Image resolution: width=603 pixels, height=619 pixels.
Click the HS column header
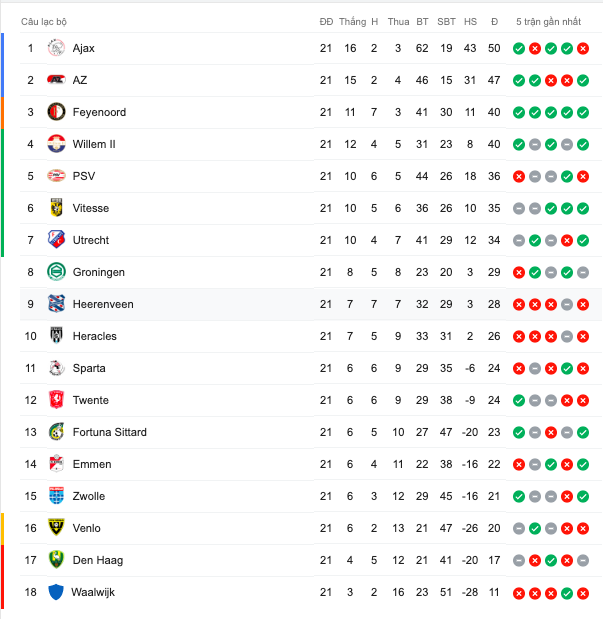click(x=470, y=22)
